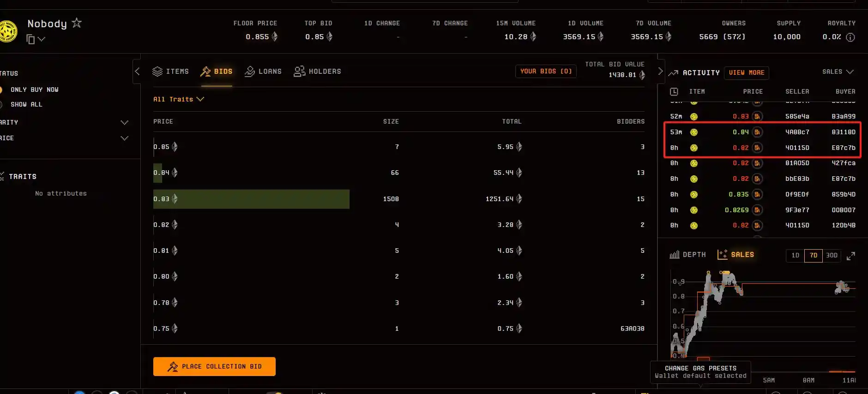Click the copy address icon under Nobody
This screenshot has height=394, width=868.
point(31,39)
